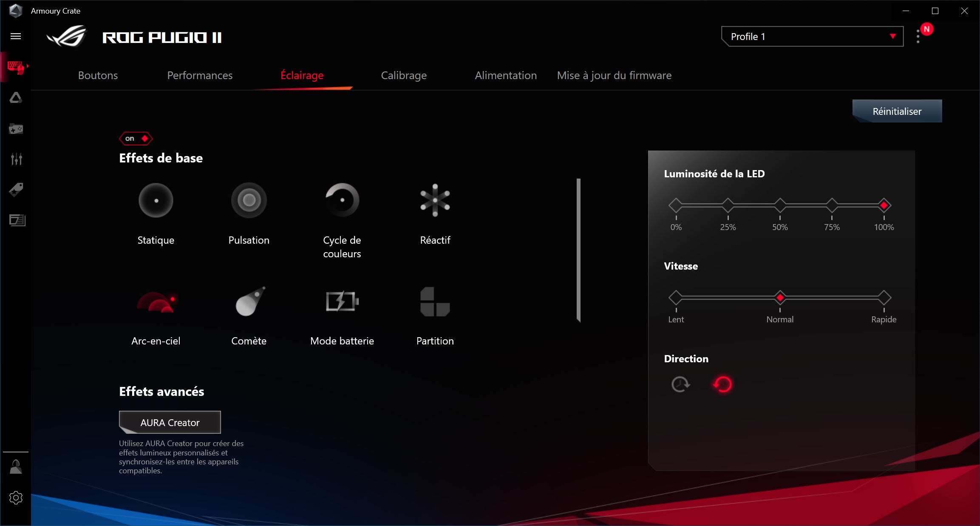Select counterclockwise direction icon

tap(722, 384)
